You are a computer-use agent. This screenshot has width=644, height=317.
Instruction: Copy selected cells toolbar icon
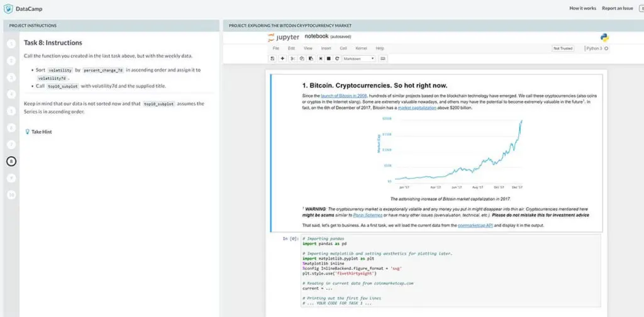tap(302, 58)
